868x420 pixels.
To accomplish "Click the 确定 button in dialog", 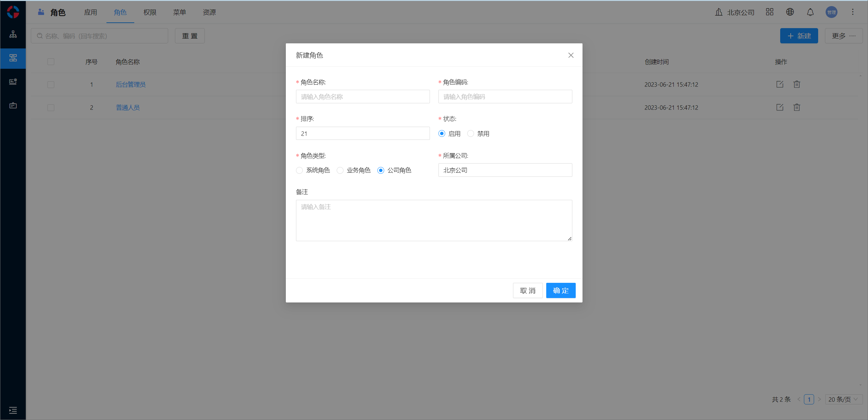I will (x=560, y=291).
